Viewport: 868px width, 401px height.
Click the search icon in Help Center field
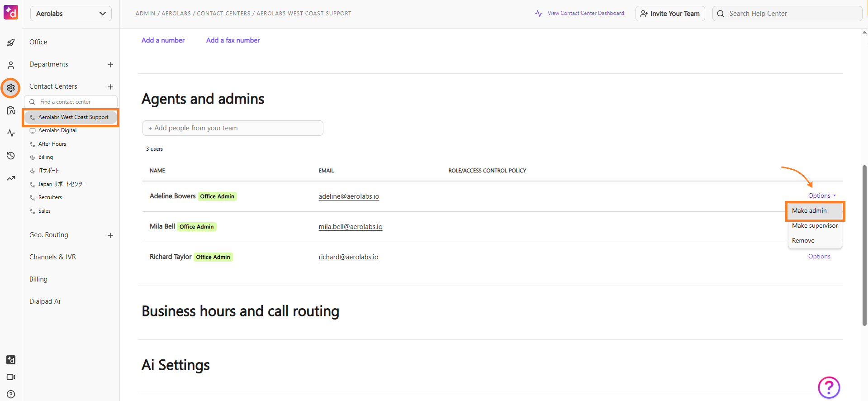coord(721,14)
